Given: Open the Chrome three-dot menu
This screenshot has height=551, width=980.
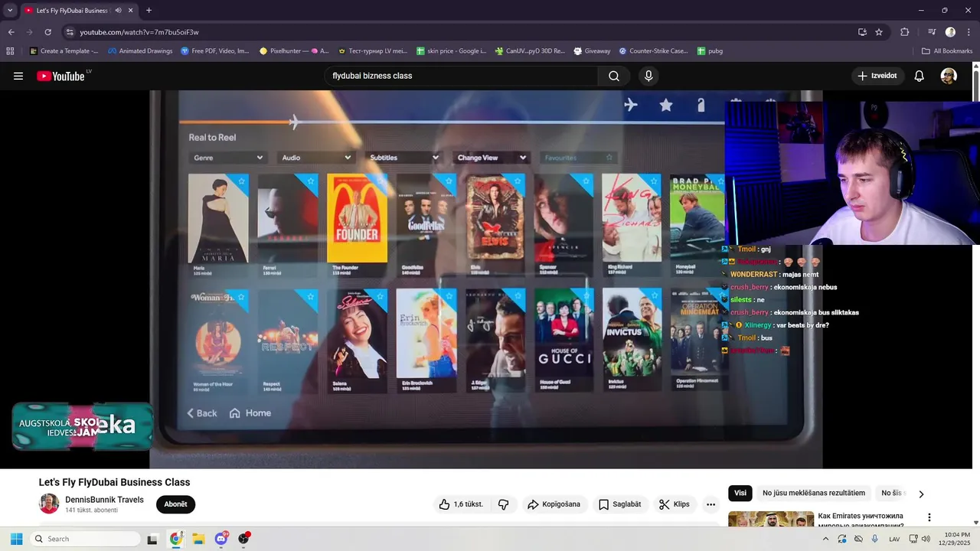Looking at the screenshot, I should (x=968, y=32).
